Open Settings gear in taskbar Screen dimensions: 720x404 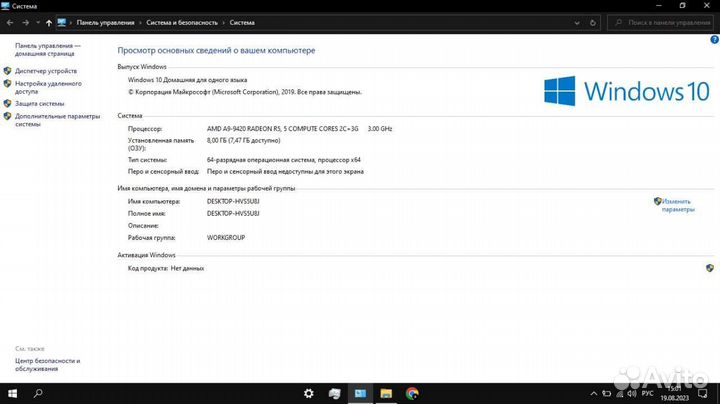click(309, 393)
